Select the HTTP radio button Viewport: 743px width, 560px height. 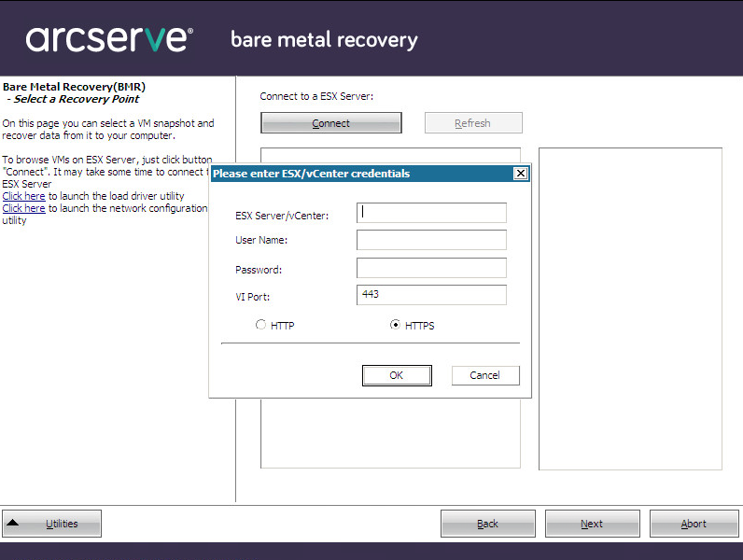tap(260, 325)
